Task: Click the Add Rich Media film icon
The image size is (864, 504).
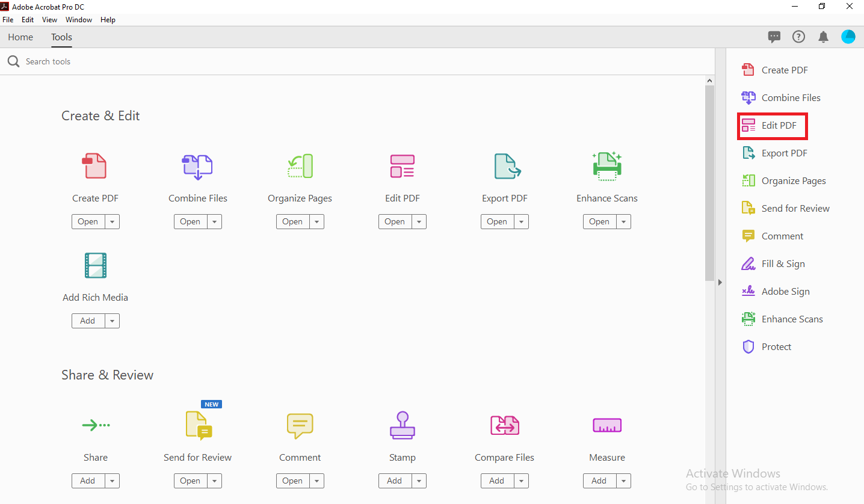Action: coord(95,265)
